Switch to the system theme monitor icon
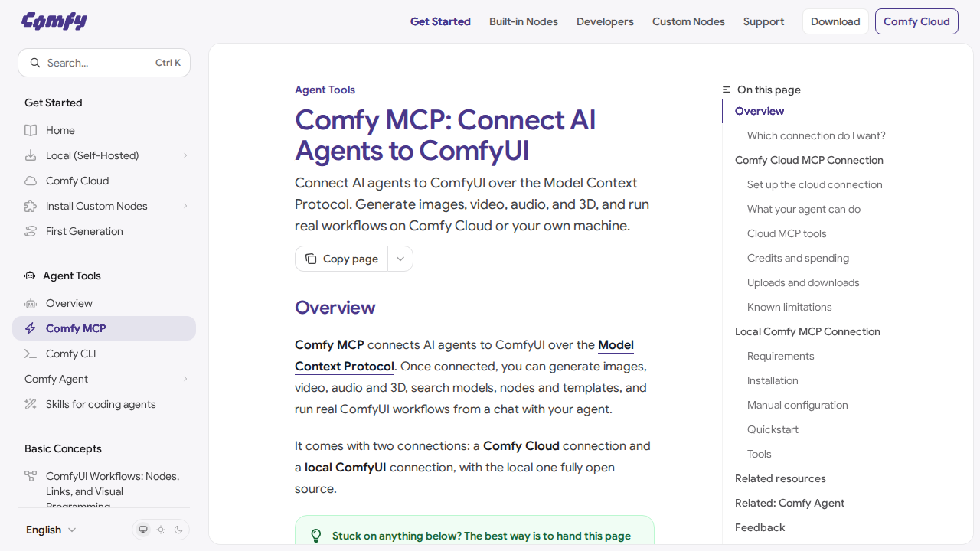 point(142,530)
